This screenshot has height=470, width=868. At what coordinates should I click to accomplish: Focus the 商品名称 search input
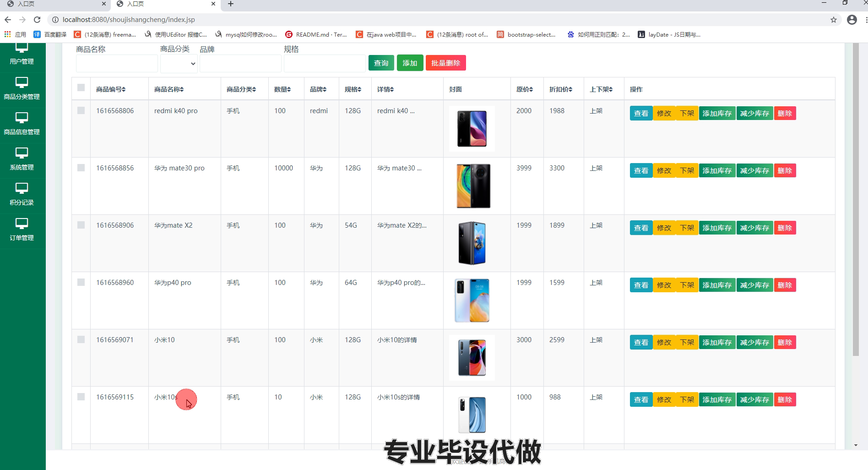tap(117, 64)
